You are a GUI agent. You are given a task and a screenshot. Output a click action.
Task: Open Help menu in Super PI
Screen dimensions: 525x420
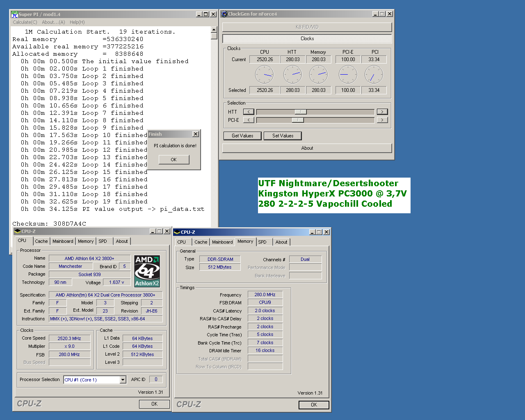coord(77,22)
